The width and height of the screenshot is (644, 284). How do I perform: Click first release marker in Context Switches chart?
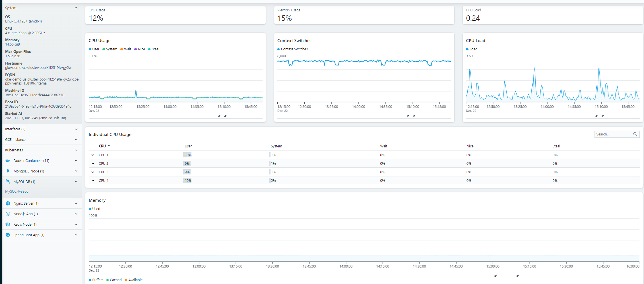point(408,116)
